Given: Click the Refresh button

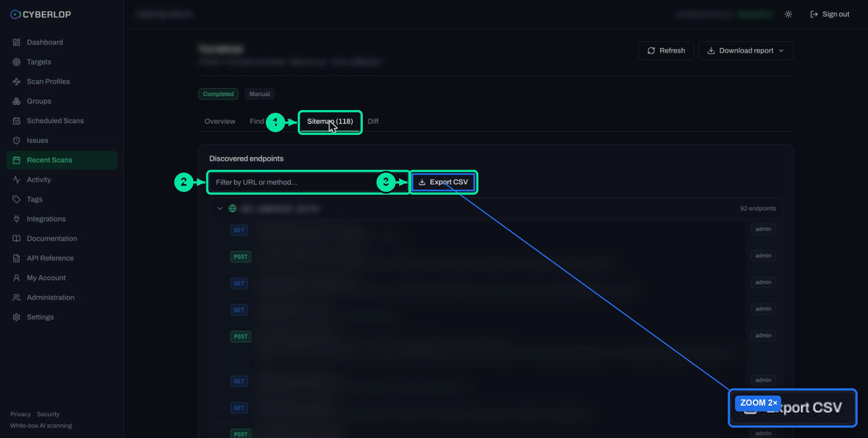Looking at the screenshot, I should pyautogui.click(x=666, y=51).
